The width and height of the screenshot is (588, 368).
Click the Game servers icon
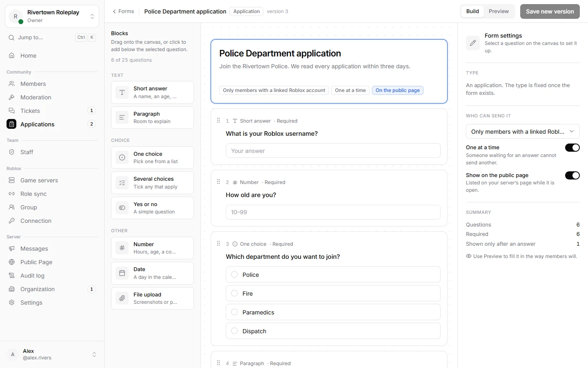[12, 180]
